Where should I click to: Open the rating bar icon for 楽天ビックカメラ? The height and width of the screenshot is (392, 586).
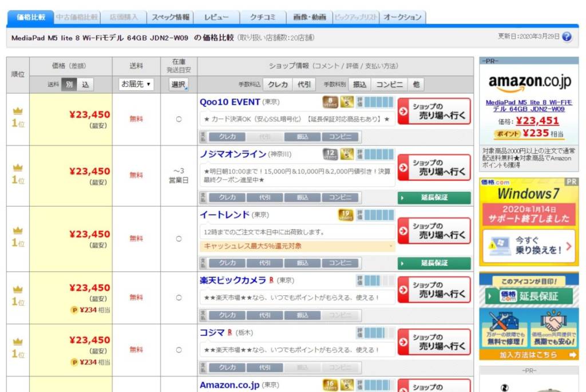click(375, 280)
